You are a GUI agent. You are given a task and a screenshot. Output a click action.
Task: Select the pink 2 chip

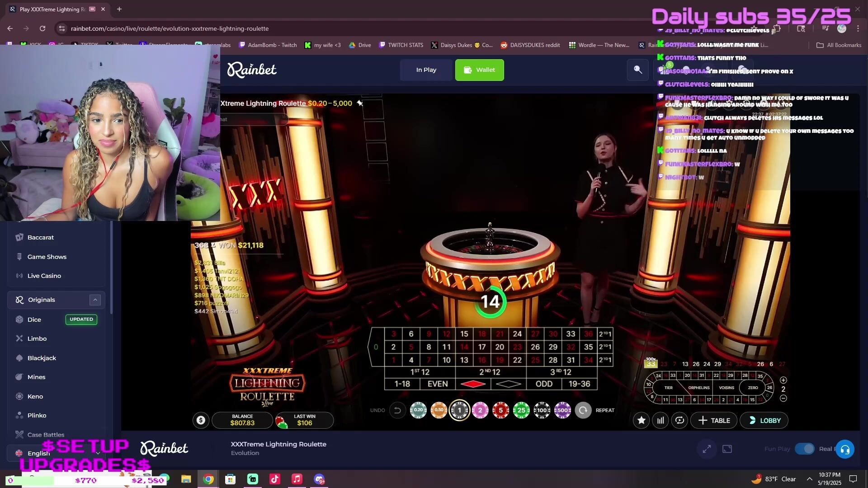tap(480, 410)
